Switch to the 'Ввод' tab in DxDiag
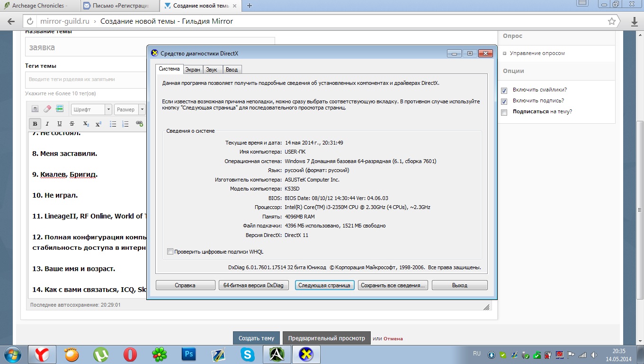 [x=232, y=70]
